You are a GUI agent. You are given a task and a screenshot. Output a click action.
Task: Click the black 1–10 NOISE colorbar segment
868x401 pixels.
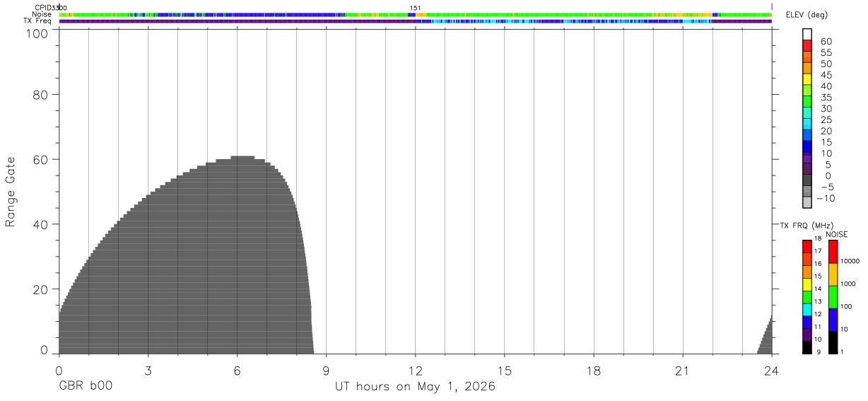click(x=833, y=342)
